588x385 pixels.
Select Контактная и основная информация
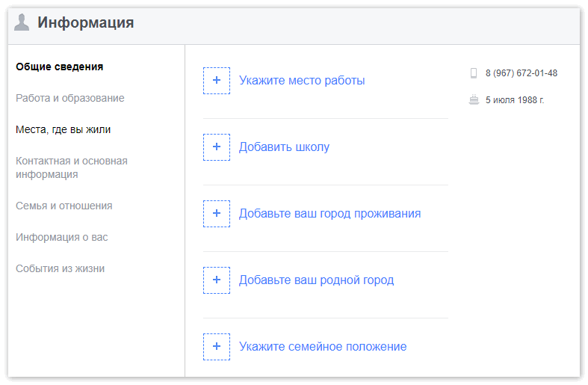coord(72,167)
